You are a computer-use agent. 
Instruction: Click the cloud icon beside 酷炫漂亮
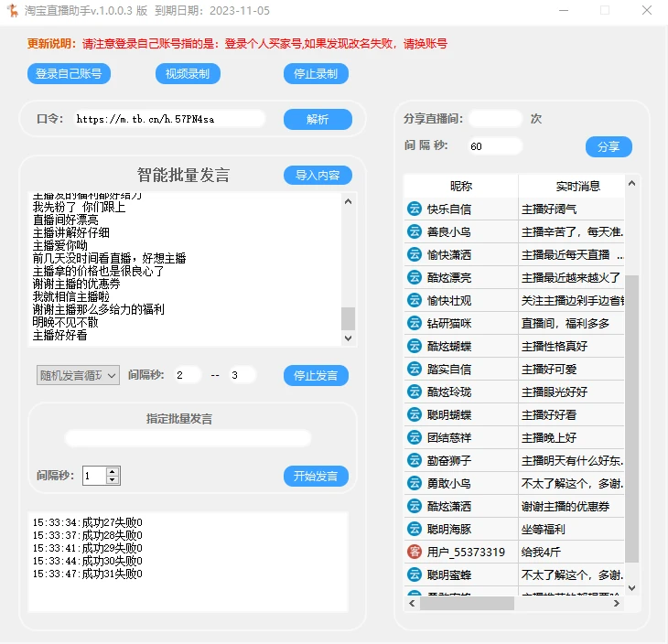click(415, 277)
